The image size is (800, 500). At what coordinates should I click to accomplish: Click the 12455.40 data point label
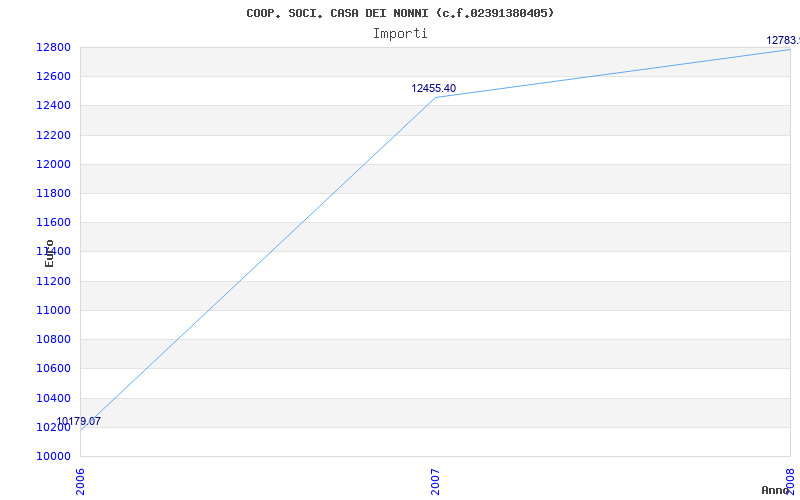pos(434,88)
